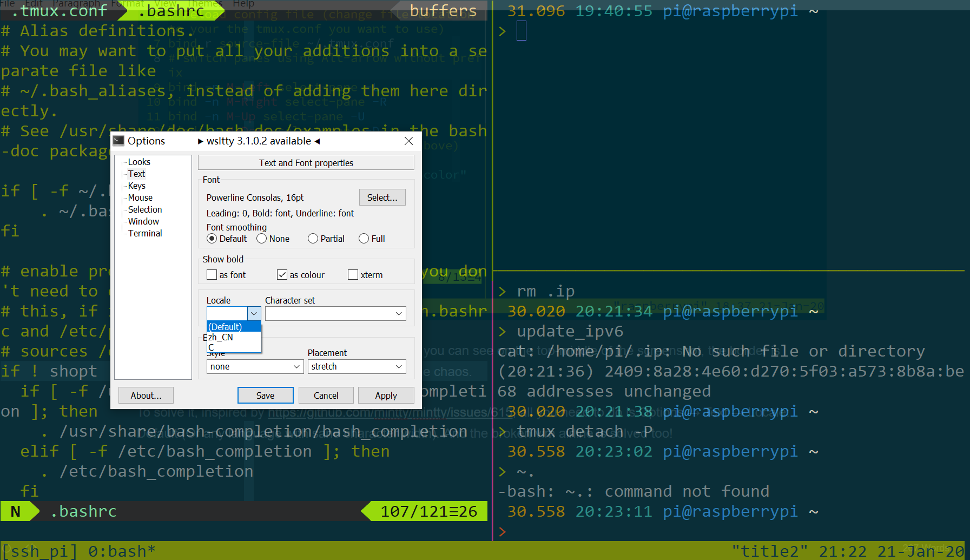Screen dimensions: 970x560
Task: Click the '68 addresses unchanged' output line
Action: pos(604,391)
